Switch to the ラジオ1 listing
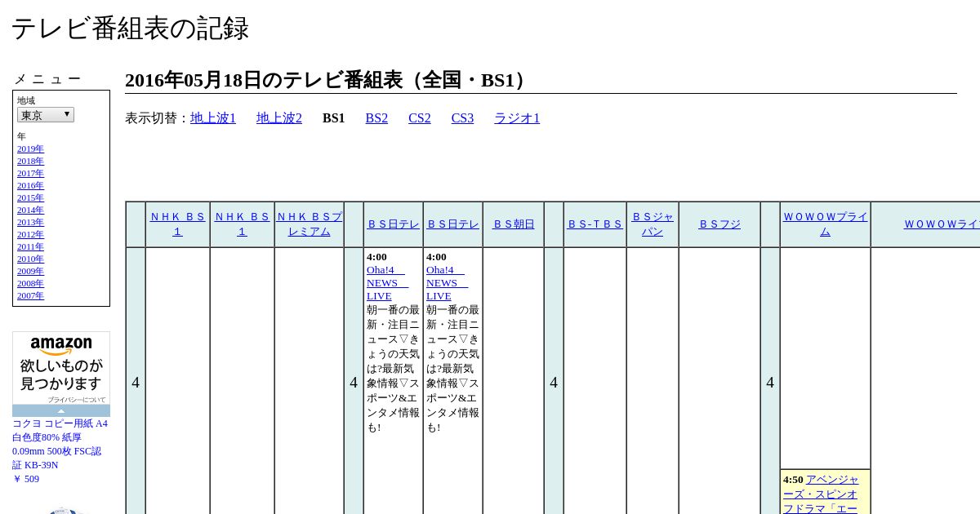 (517, 118)
